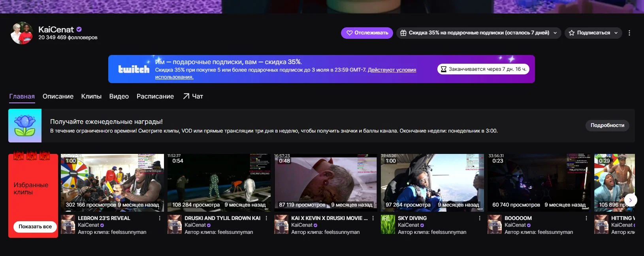
Task: Click Получайте еженедельные награды heading
Action: tap(106, 122)
